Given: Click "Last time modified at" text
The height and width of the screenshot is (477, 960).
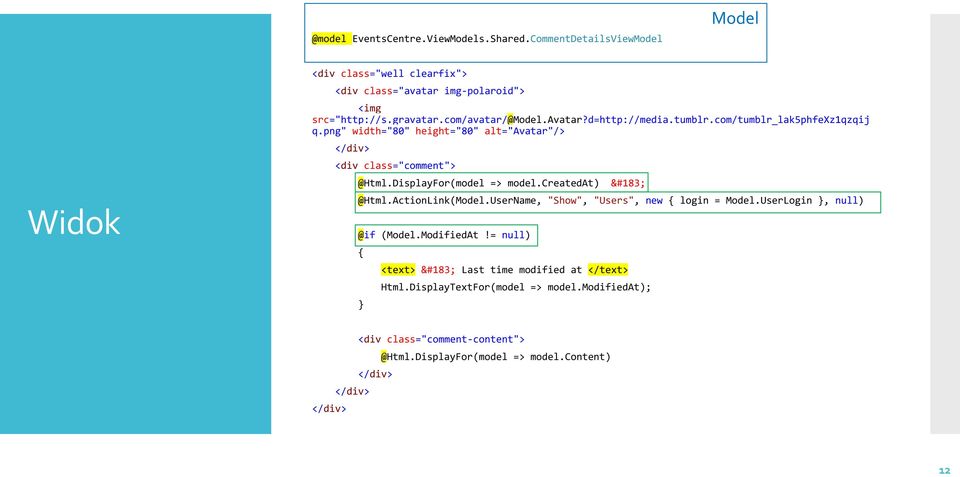Looking at the screenshot, I should (x=522, y=270).
